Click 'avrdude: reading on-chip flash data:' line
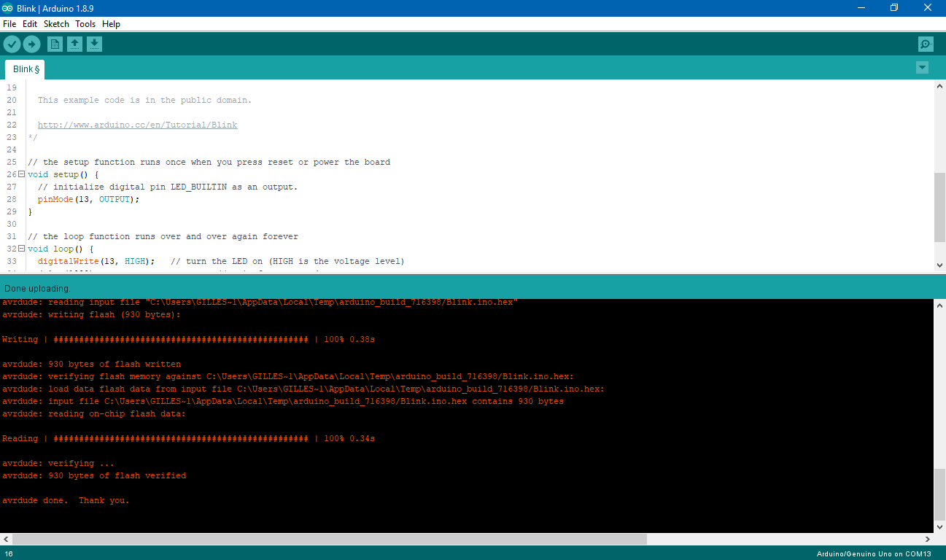Image resolution: width=946 pixels, height=560 pixels. [x=94, y=413]
